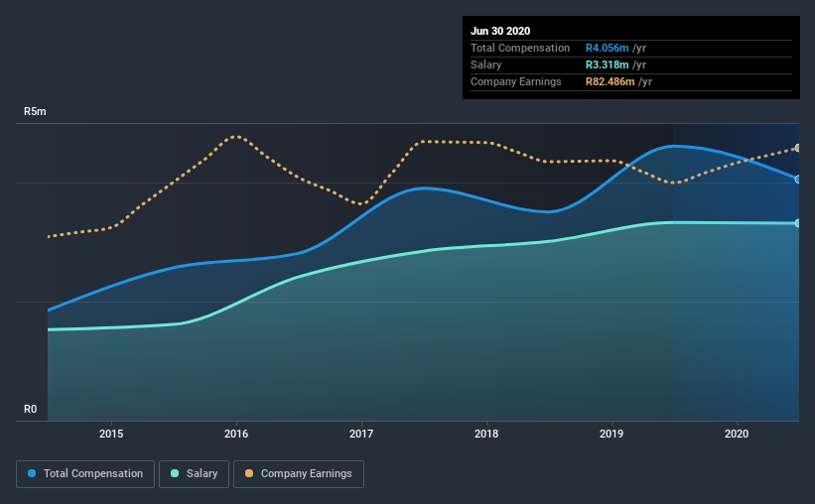Click the Company Earnings label in tooltip
This screenshot has height=504, width=815.
click(x=515, y=81)
